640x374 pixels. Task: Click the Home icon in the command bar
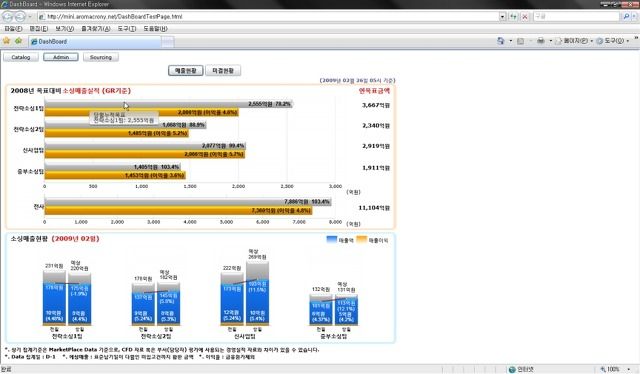tap(501, 41)
